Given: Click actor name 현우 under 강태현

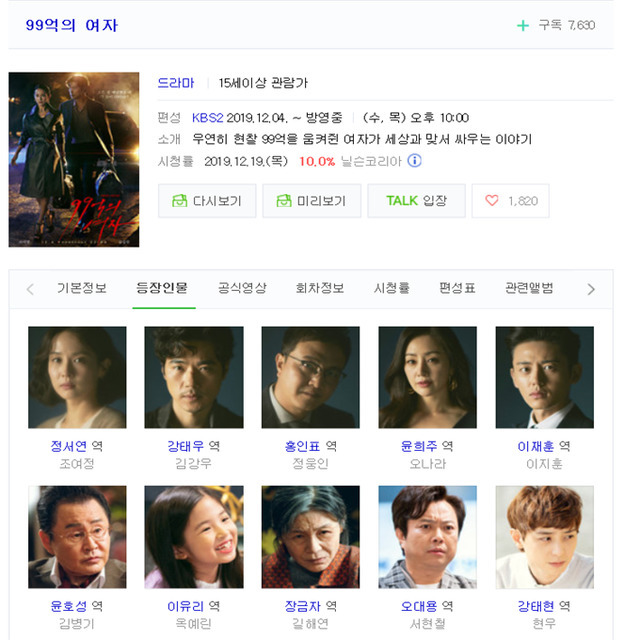Looking at the screenshot, I should coord(544,623).
